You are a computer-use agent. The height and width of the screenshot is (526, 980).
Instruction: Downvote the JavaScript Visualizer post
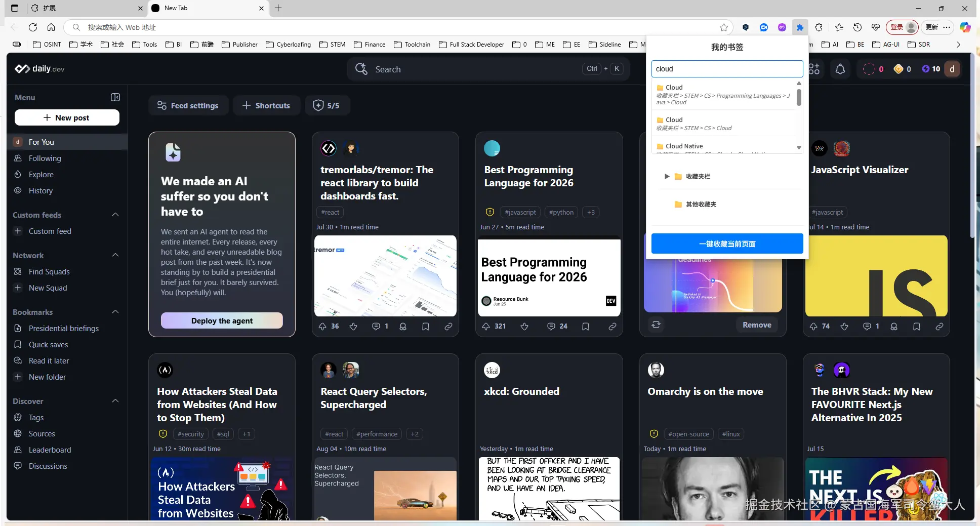844,327
